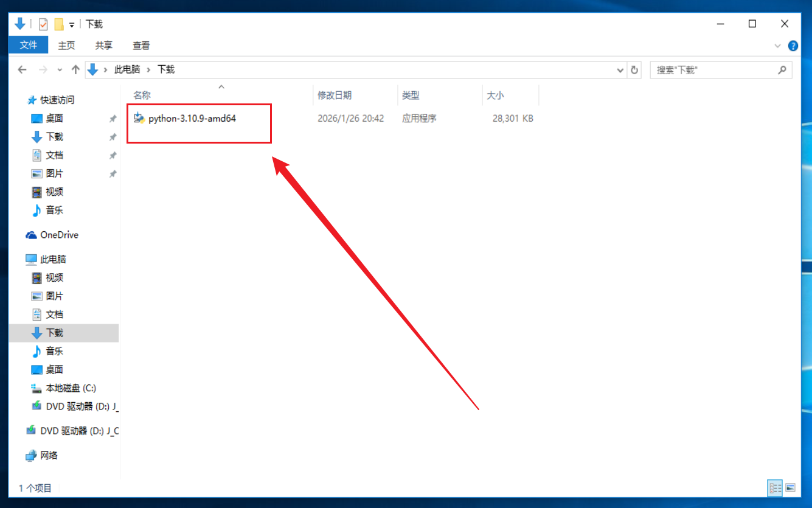Click the search magnifier icon
The height and width of the screenshot is (508, 812).
(x=782, y=70)
